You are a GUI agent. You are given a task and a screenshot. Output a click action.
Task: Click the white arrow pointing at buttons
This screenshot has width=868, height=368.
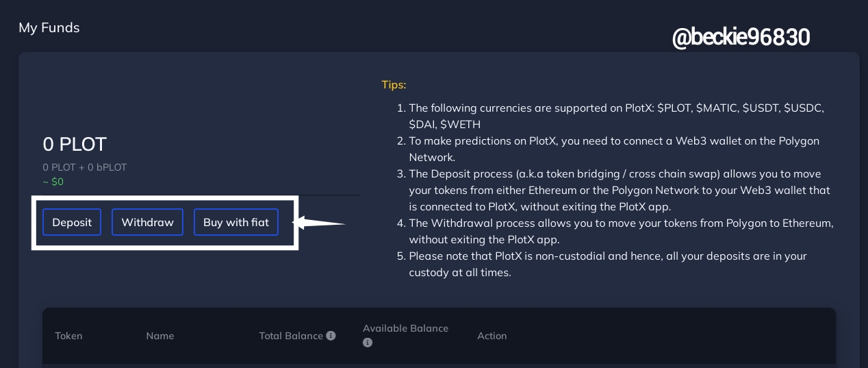pos(320,223)
